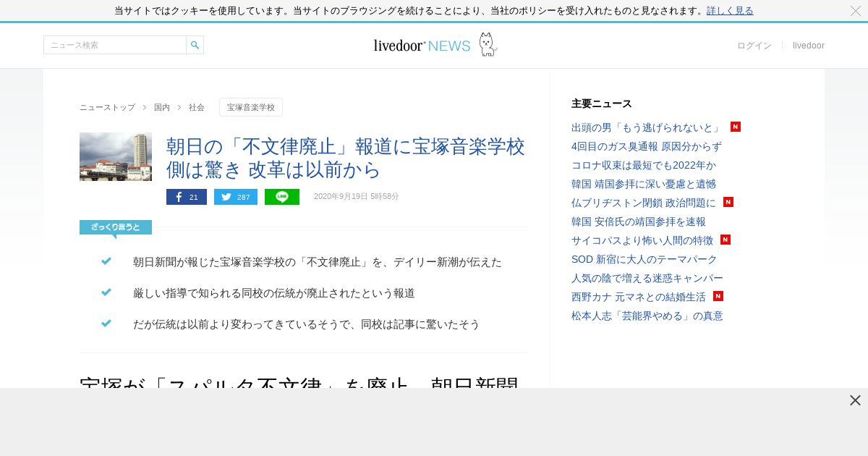
Task: Open news 韓国 安倍氏の靖国参拝を速報
Action: click(639, 221)
